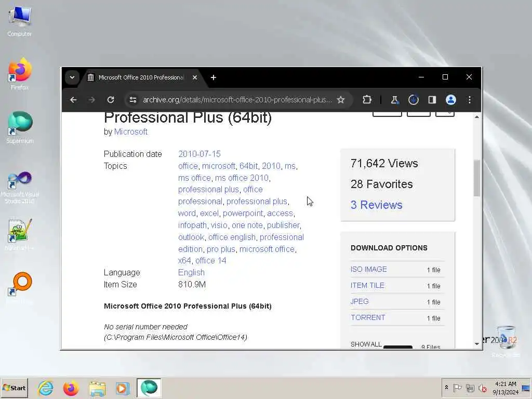Select the Recycle Bin desktop icon
Image resolution: width=532 pixels, height=399 pixels.
point(506,341)
